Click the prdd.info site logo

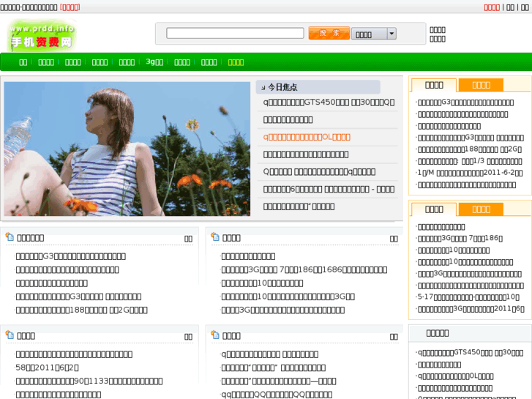tap(42, 36)
